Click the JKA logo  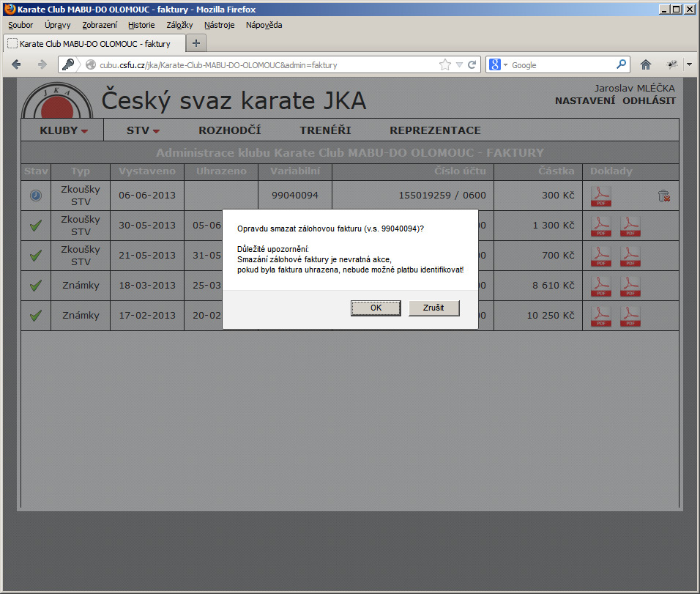tap(57, 101)
